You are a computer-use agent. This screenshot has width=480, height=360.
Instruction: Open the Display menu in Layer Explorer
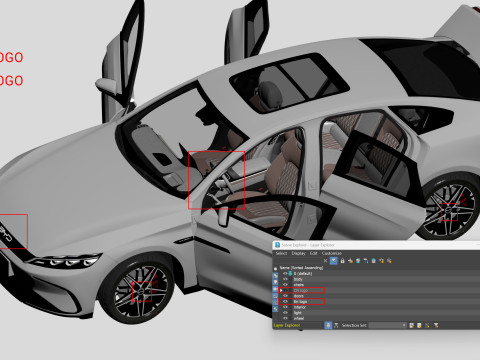(x=298, y=253)
